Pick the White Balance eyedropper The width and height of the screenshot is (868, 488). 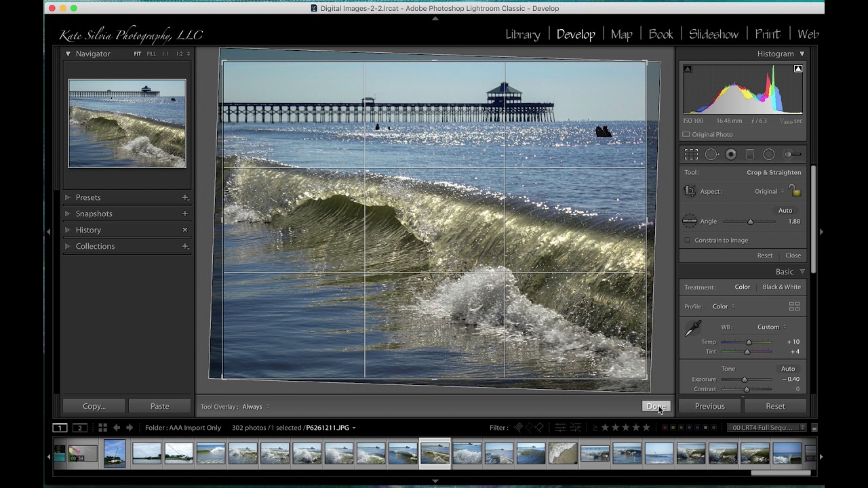(692, 329)
